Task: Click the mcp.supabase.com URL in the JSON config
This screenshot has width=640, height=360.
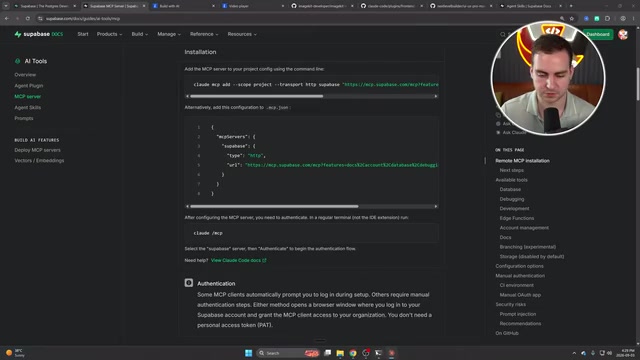Action: [342, 165]
